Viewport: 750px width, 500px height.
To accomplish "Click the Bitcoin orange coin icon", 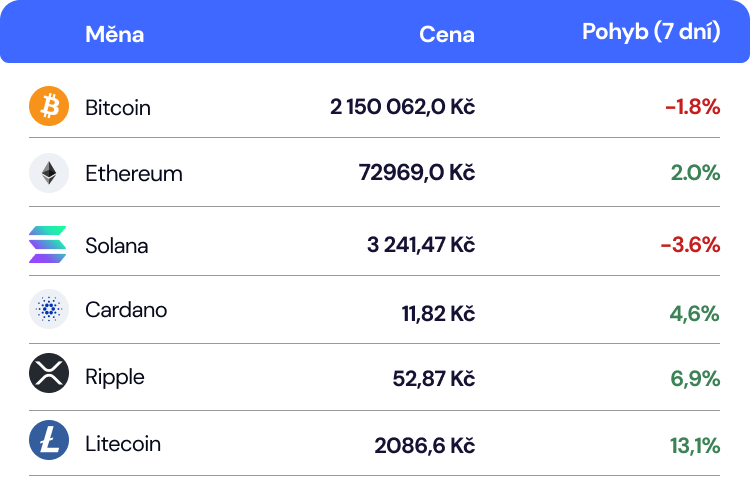I will tap(48, 106).
